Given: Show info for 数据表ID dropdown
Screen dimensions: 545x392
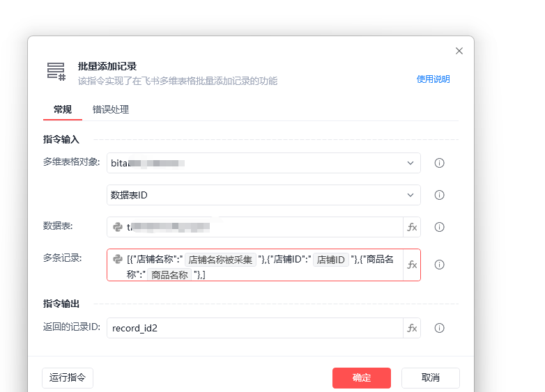Looking at the screenshot, I should point(439,195).
